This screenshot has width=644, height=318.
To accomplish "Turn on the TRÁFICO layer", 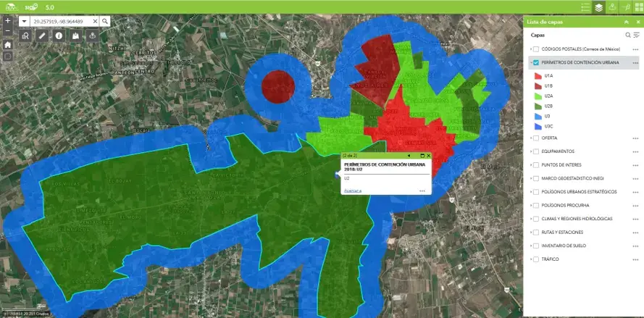I will coord(536,259).
